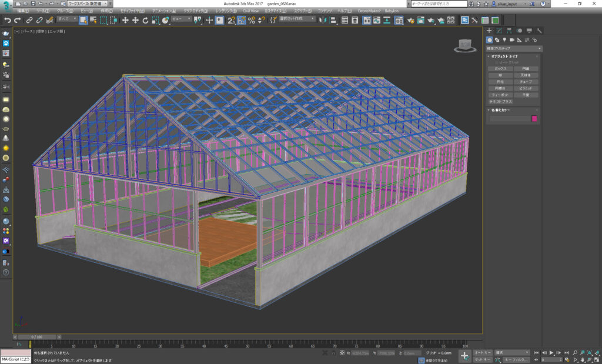Image resolution: width=602 pixels, height=364 pixels.
Task: Open the Civil View menu
Action: [250, 11]
